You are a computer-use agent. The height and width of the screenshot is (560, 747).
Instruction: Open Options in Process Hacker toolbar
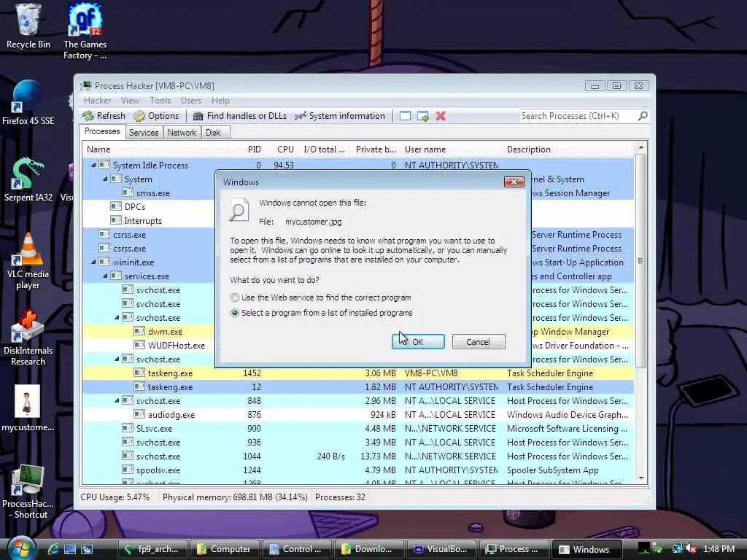[x=156, y=116]
